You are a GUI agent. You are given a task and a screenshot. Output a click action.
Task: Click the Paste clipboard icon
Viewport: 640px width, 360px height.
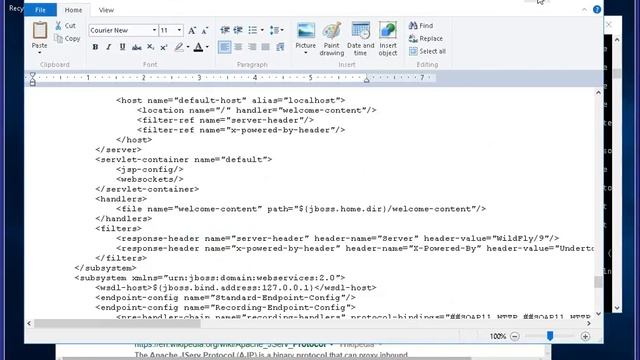pos(40,31)
